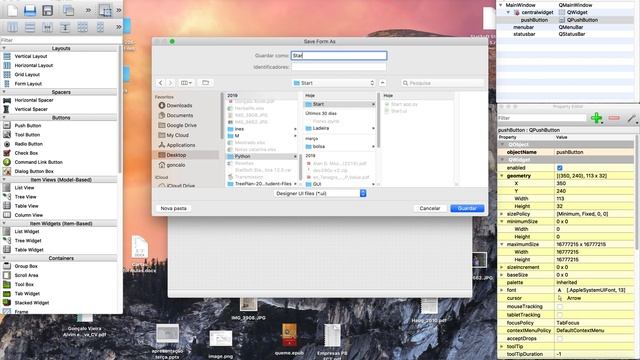Open Designer UI files format dropdown
This screenshot has height=360, width=640.
pyautogui.click(x=320, y=193)
